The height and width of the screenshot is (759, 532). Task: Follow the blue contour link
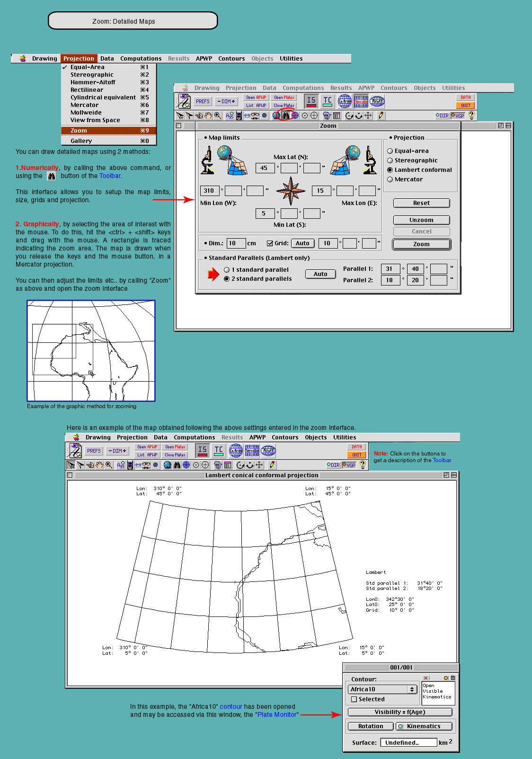coord(231,707)
